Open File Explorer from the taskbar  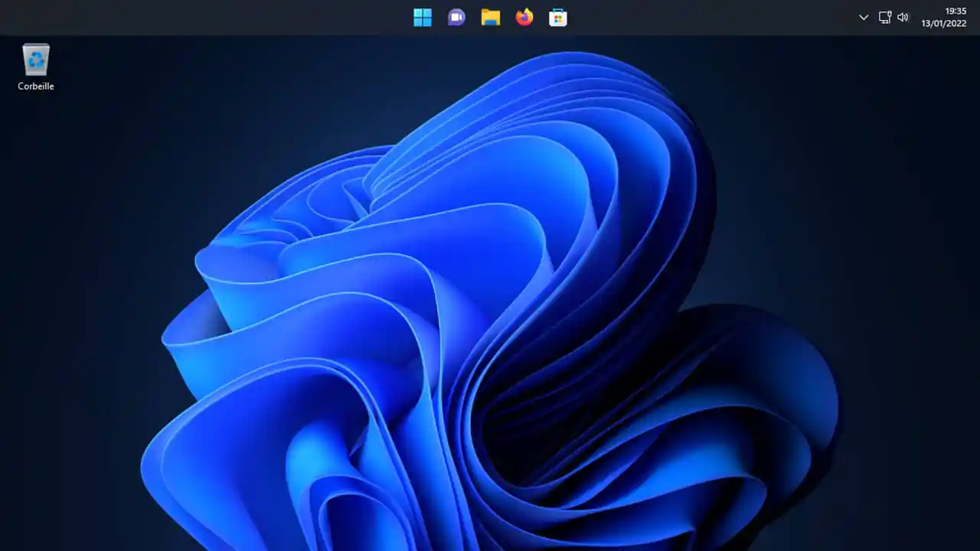491,17
